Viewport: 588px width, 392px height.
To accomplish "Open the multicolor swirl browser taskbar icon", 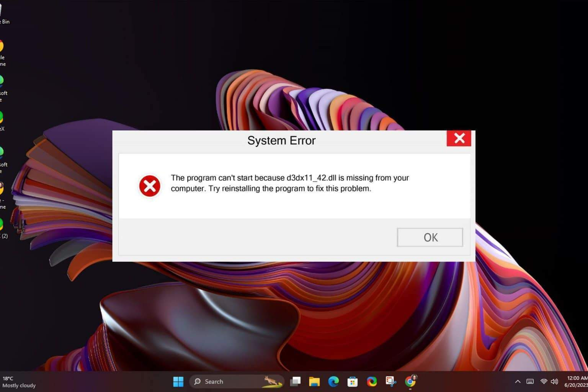I will coord(372,381).
